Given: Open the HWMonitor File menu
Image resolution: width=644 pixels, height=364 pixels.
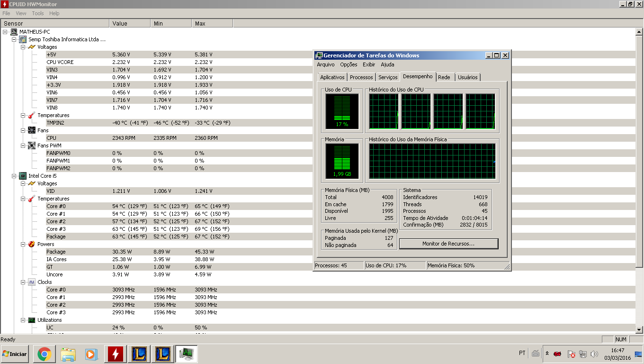Looking at the screenshot, I should [x=6, y=13].
